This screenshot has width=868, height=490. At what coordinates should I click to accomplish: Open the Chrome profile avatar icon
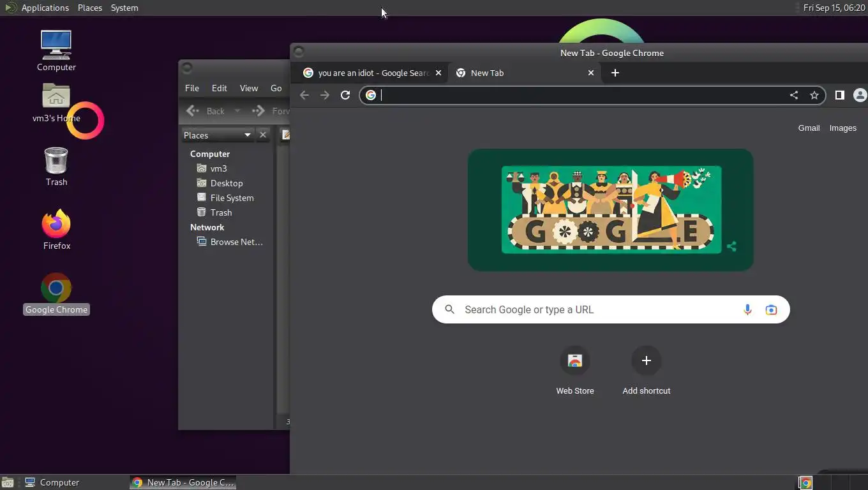860,95
